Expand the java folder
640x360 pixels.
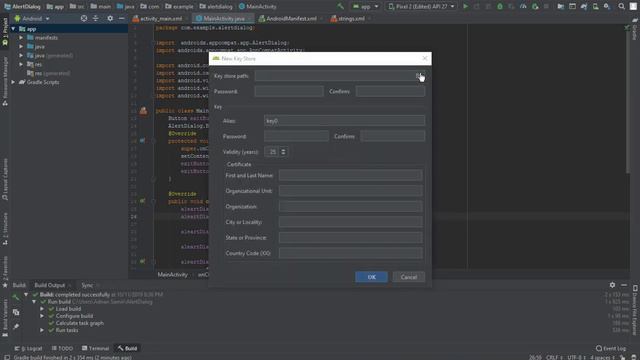click(21, 47)
